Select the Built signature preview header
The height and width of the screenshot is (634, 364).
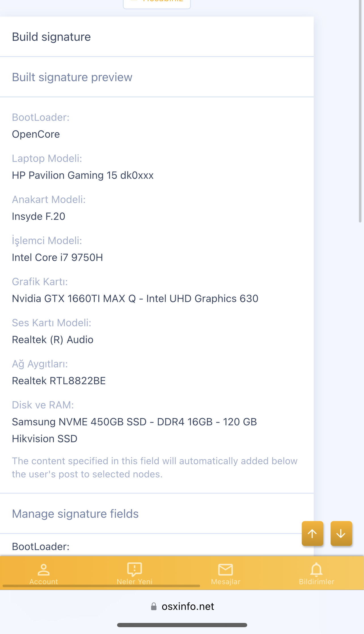[72, 77]
